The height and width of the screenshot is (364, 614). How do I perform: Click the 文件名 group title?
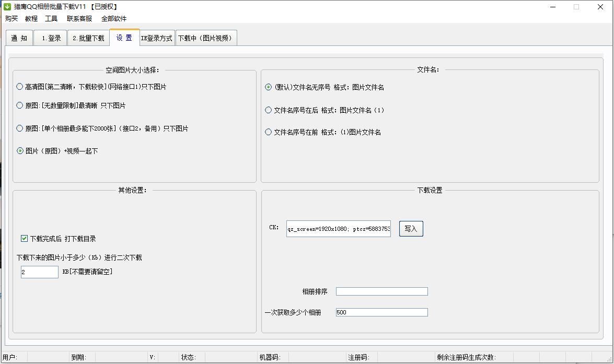coord(428,69)
